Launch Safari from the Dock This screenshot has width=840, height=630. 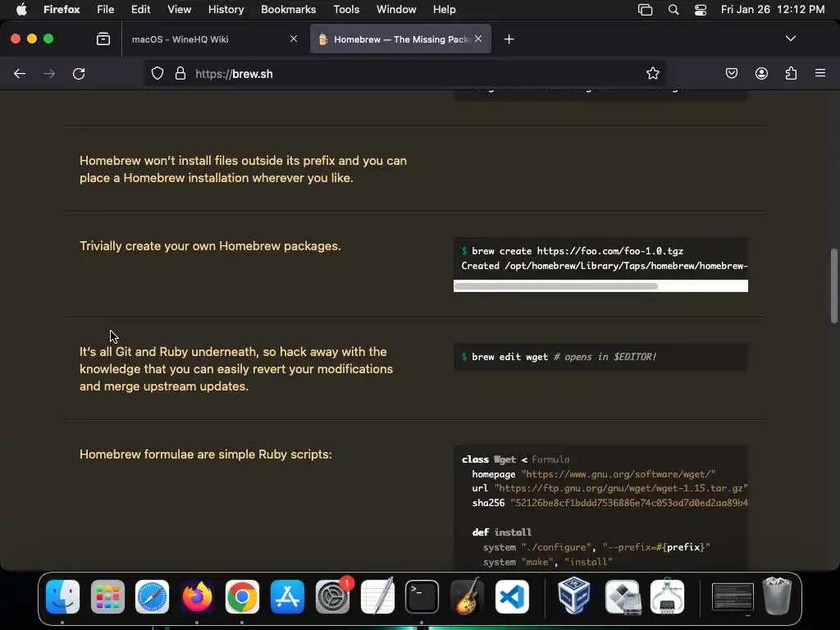click(152, 597)
